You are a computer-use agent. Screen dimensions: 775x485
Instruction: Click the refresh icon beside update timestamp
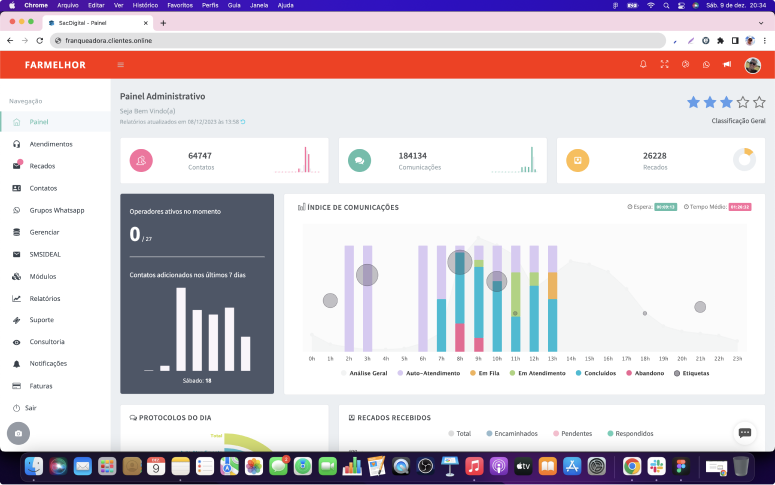tap(243, 122)
